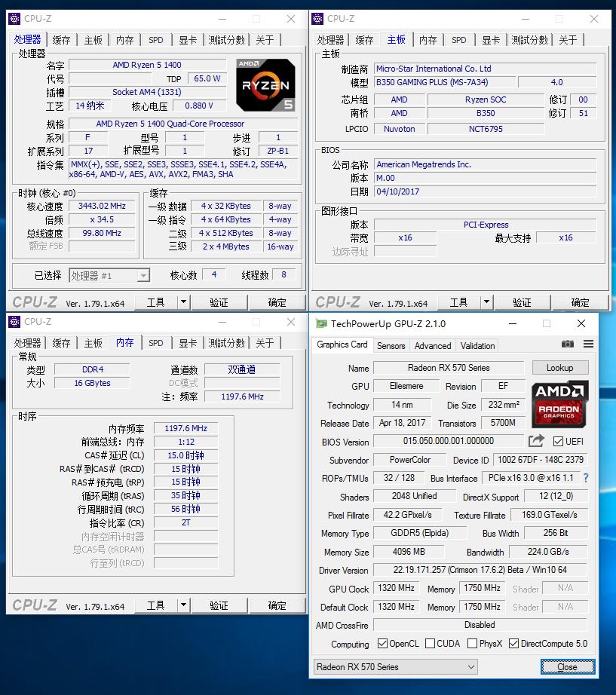Toggle the OpenCL checkbox
This screenshot has height=695, width=616.
point(381,644)
